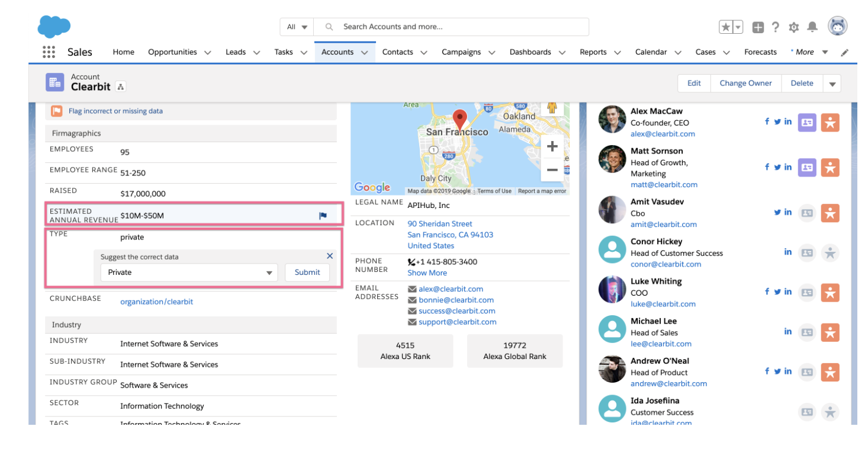Open the Cases tab
The image size is (868, 455).
pos(706,52)
